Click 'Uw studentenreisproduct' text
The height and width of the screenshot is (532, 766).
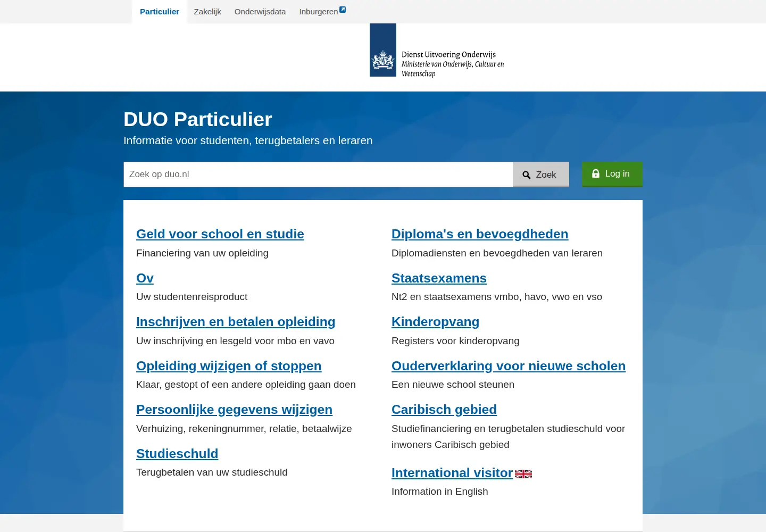[x=191, y=297]
